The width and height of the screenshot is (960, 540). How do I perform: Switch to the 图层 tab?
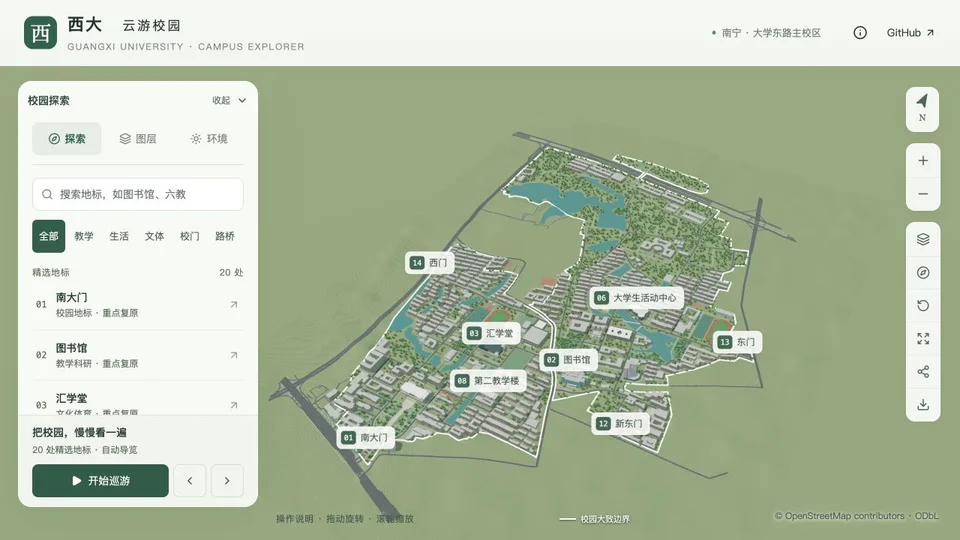coord(138,139)
